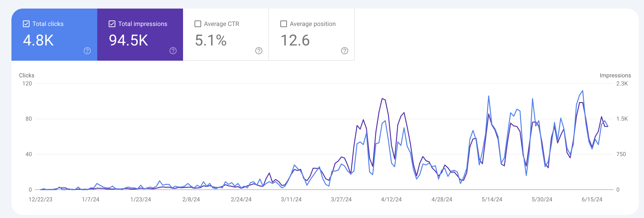644x218 pixels.
Task: Click the 6/15/24 date label
Action: pyautogui.click(x=592, y=199)
